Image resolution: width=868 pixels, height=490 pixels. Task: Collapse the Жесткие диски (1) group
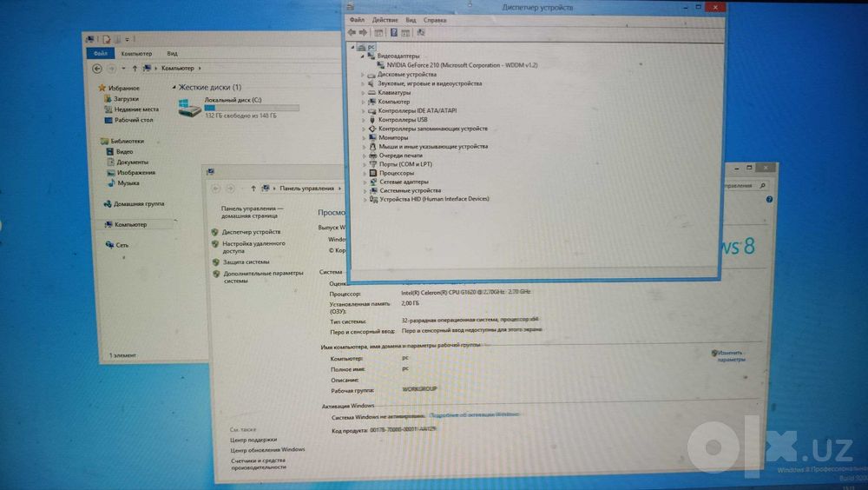174,87
